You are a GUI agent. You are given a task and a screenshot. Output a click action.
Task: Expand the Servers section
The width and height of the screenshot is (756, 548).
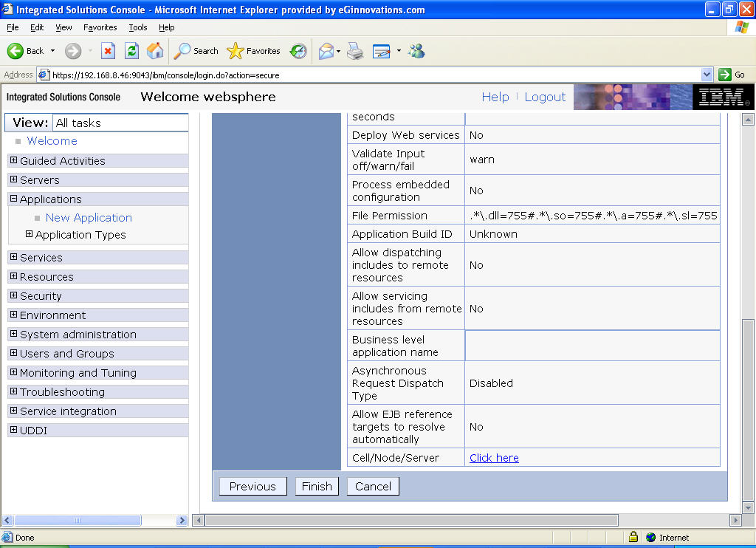coord(13,179)
